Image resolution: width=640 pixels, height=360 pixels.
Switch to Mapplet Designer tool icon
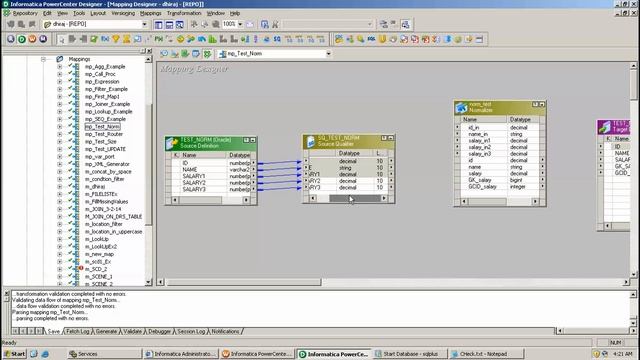coord(196,53)
